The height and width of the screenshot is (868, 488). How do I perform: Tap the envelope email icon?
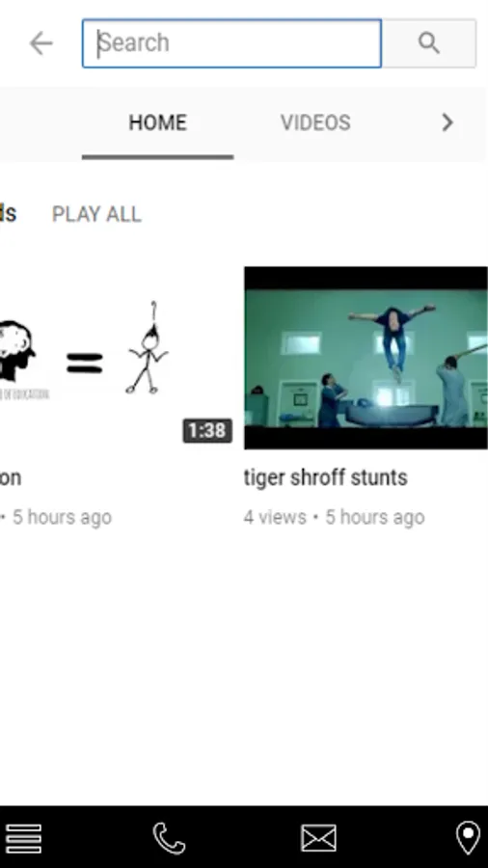[318, 838]
